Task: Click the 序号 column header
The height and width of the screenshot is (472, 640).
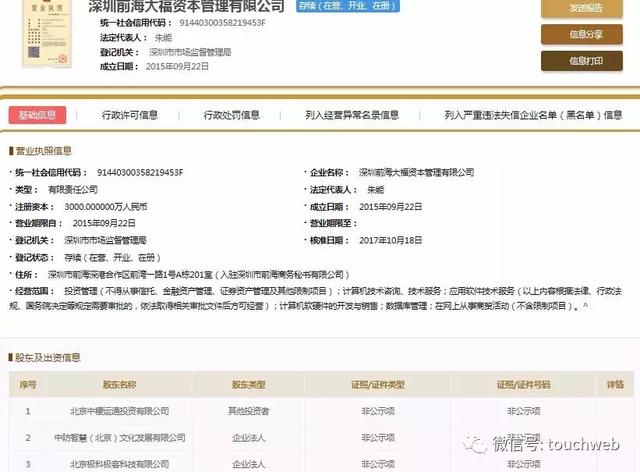Action: pyautogui.click(x=28, y=385)
